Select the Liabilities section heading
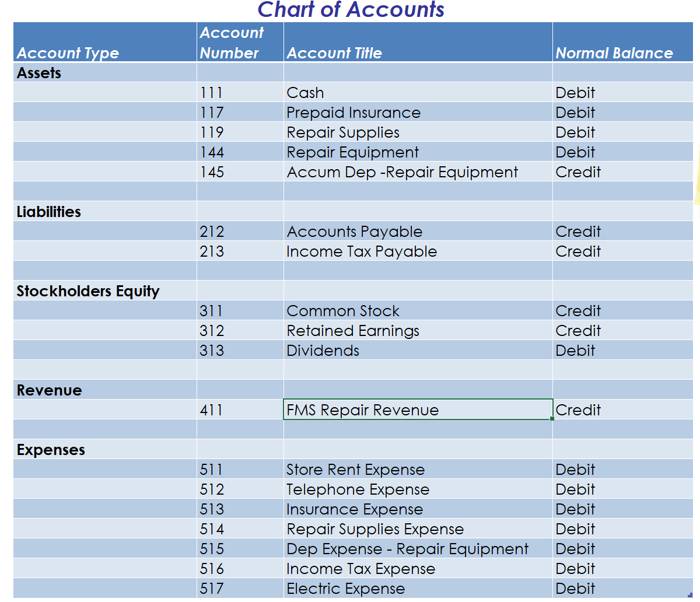The width and height of the screenshot is (700, 602). pos(49,212)
